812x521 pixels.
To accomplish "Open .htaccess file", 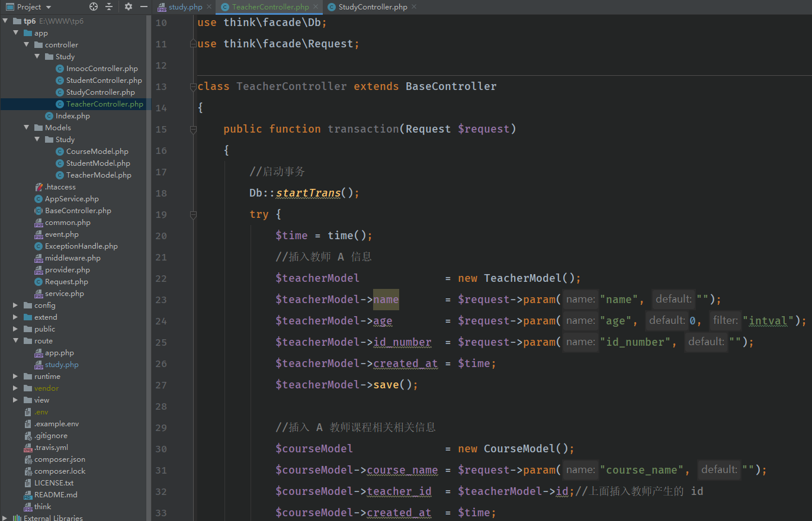I will click(60, 187).
